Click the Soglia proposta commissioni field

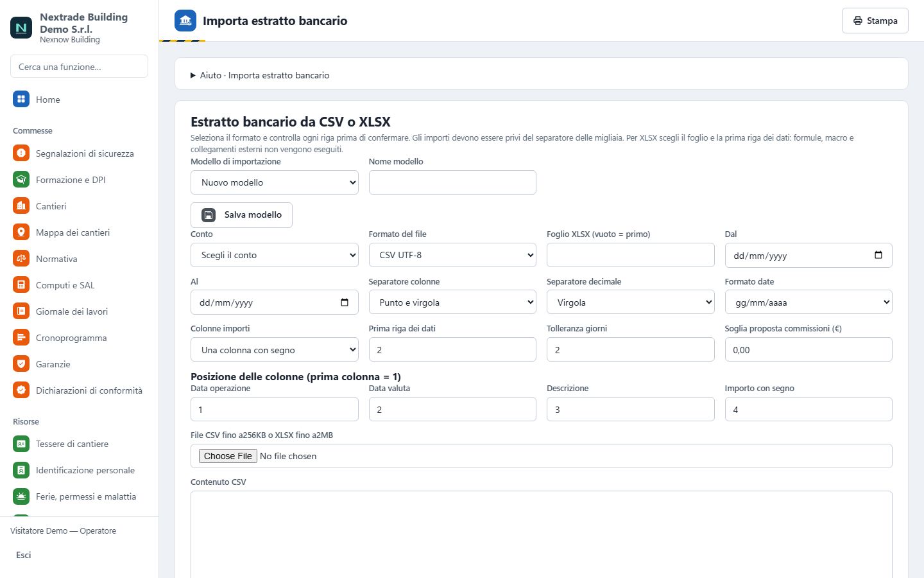click(x=809, y=349)
